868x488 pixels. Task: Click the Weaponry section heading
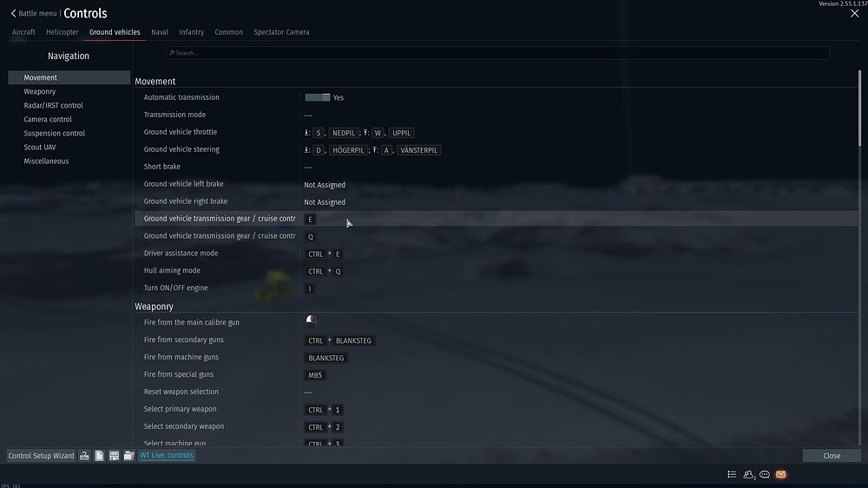pyautogui.click(x=154, y=307)
